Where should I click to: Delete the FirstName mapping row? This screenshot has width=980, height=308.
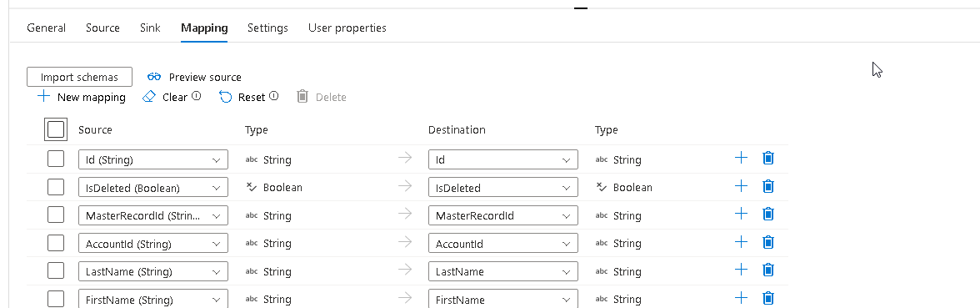[768, 298]
